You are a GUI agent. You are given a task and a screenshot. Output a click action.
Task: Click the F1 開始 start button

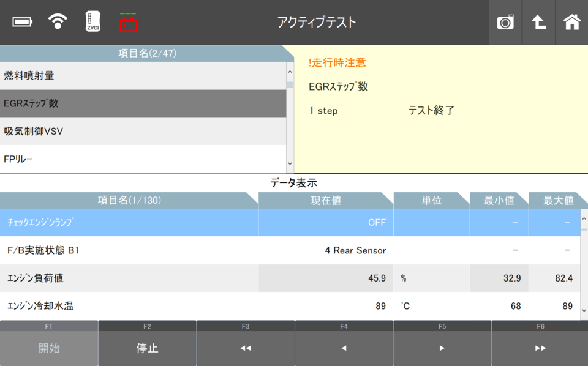click(49, 343)
